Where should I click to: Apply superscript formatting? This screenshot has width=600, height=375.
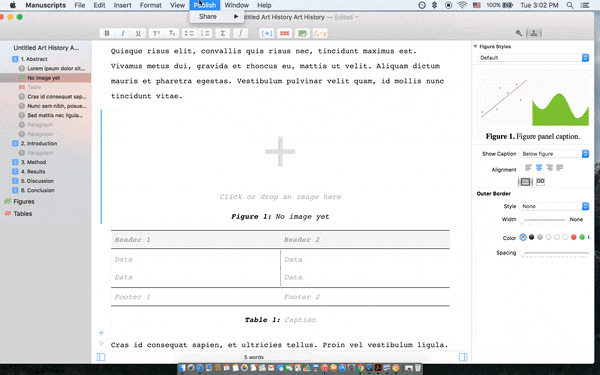tap(157, 33)
